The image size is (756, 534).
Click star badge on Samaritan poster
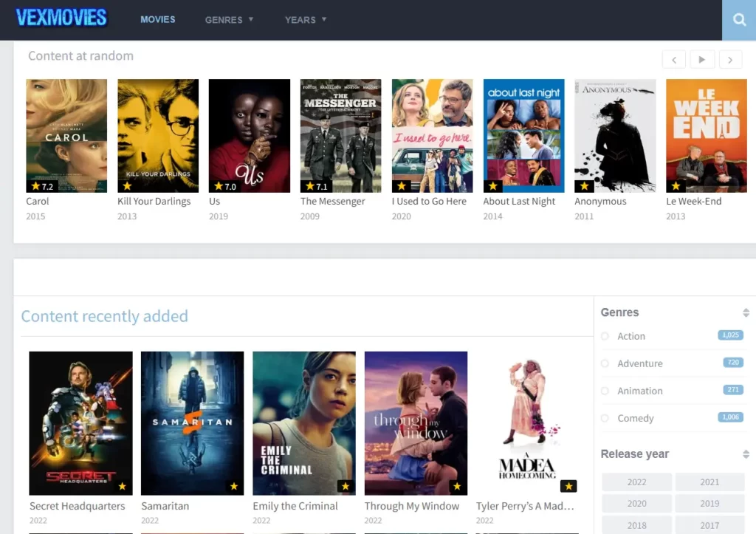click(234, 486)
